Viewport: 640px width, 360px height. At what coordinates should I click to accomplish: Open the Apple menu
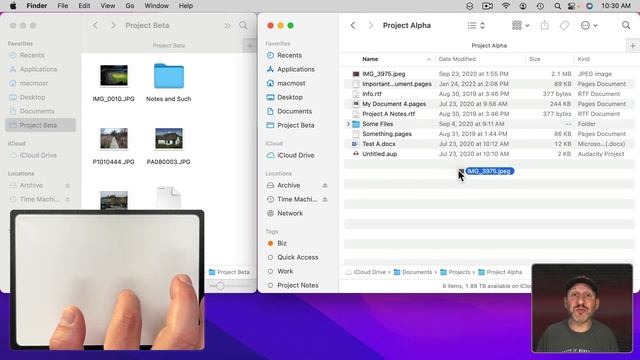tap(13, 6)
